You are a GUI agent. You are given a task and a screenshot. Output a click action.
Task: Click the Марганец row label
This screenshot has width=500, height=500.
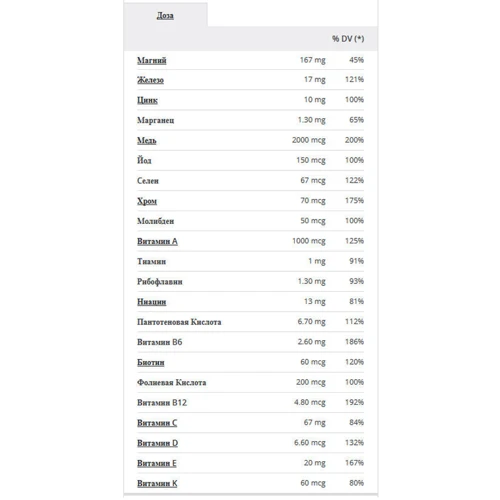click(x=156, y=120)
